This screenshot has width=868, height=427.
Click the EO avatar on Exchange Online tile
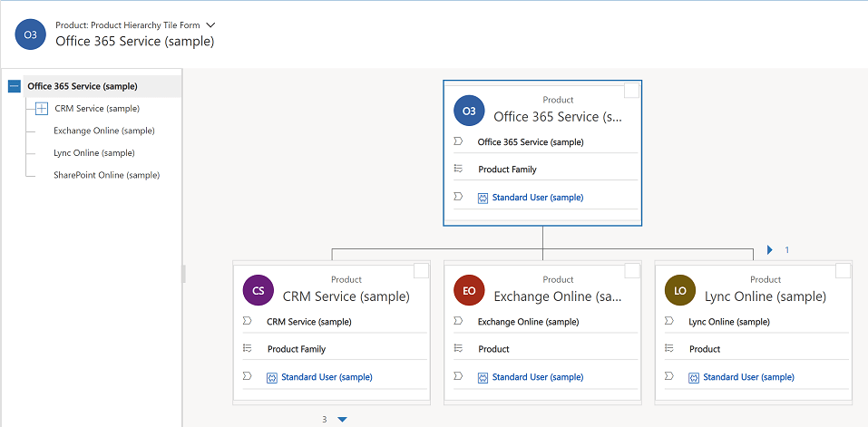pyautogui.click(x=469, y=291)
